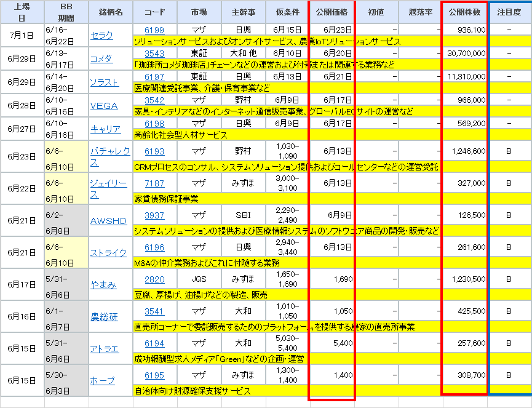
Task: Open the やまみ stock link
Action: tap(103, 284)
